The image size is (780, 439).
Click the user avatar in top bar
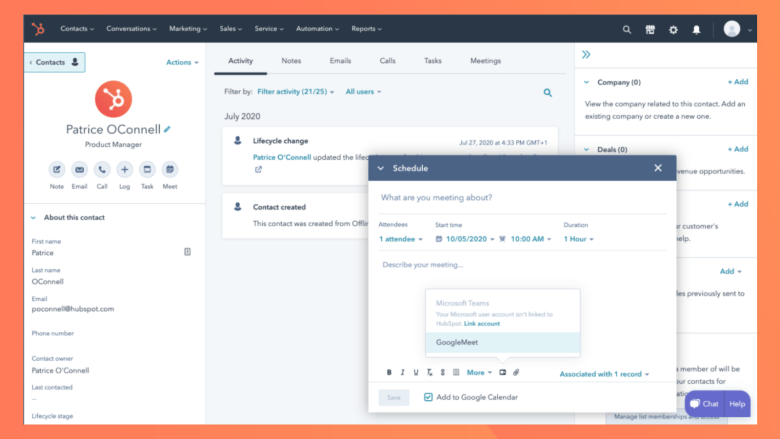coord(732,29)
